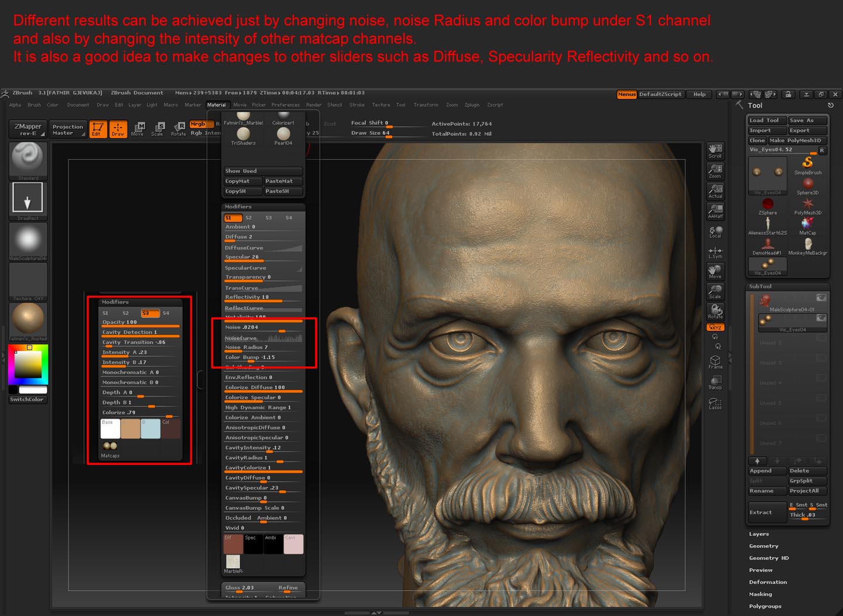Open the Zplugin menu
843x616 pixels.
click(472, 105)
